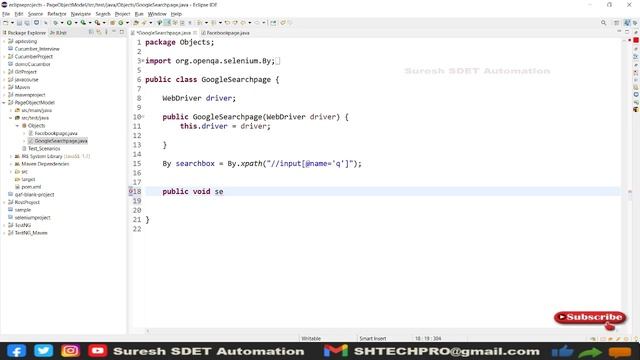
Task: Click the editor horizontal scrollbar
Action: (384, 331)
